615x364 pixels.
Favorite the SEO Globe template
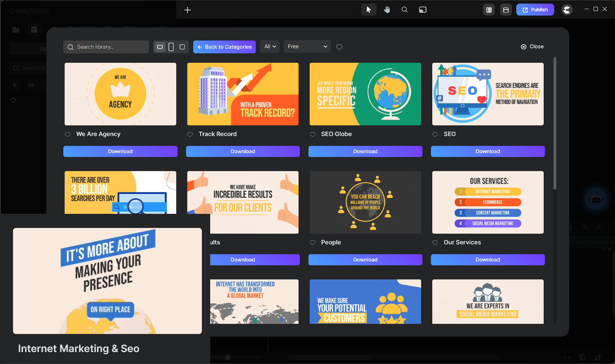point(313,134)
